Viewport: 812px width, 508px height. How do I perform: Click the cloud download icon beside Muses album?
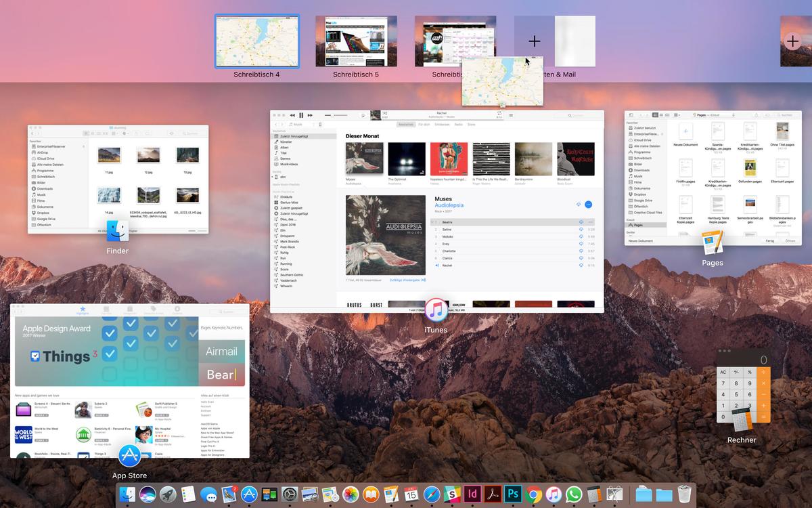[579, 205]
